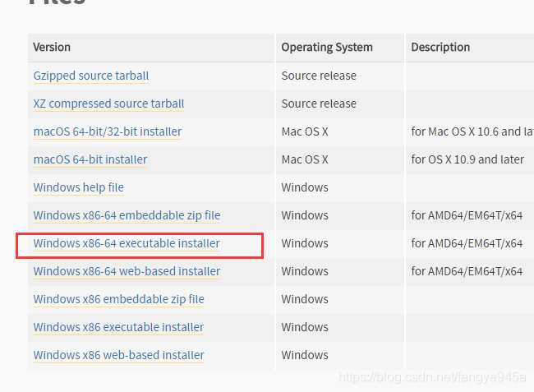Open the Gzipped source tarball link
534x392 pixels.
click(91, 76)
